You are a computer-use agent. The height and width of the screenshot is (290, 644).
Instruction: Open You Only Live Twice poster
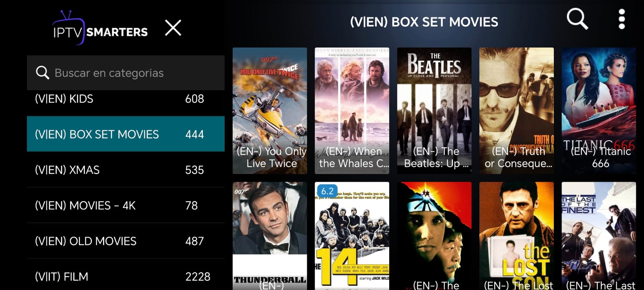point(270,111)
